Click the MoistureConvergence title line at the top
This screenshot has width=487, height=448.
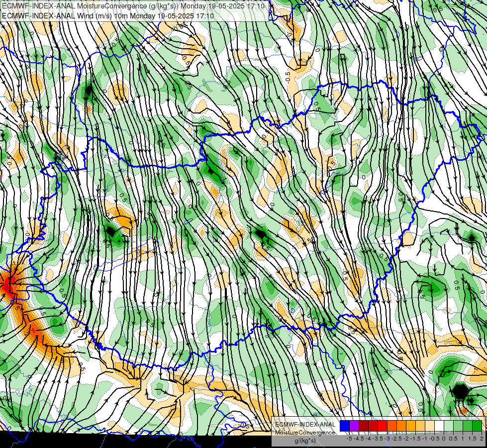(133, 6)
